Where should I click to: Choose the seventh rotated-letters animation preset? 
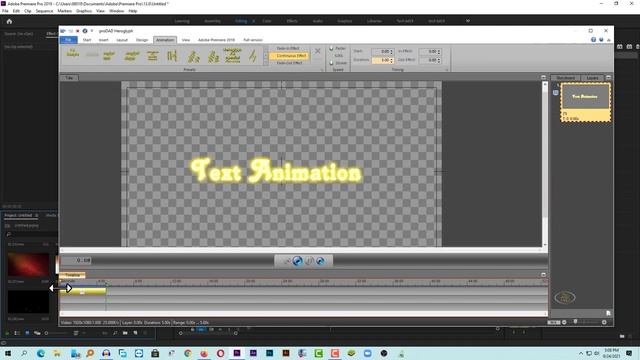[x=193, y=56]
